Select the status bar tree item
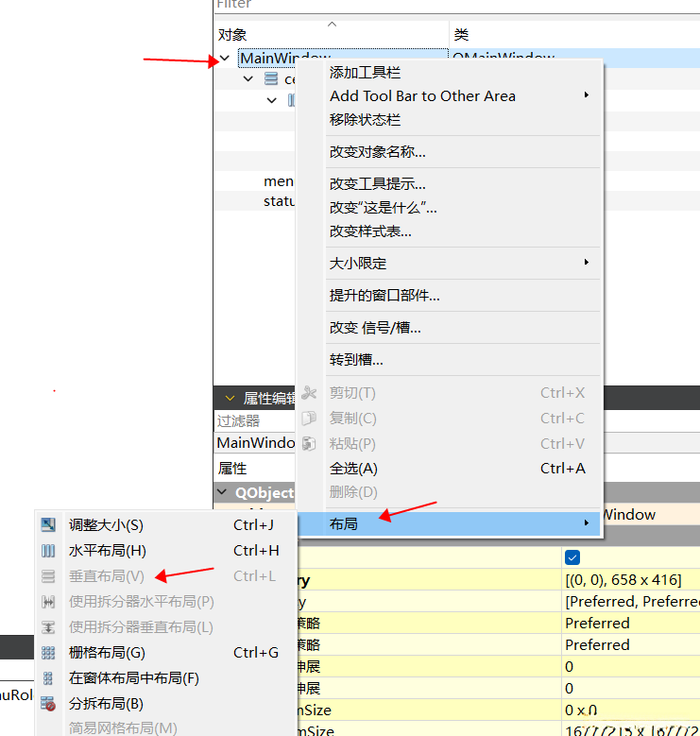Viewport: 700px width, 736px height. tap(280, 201)
